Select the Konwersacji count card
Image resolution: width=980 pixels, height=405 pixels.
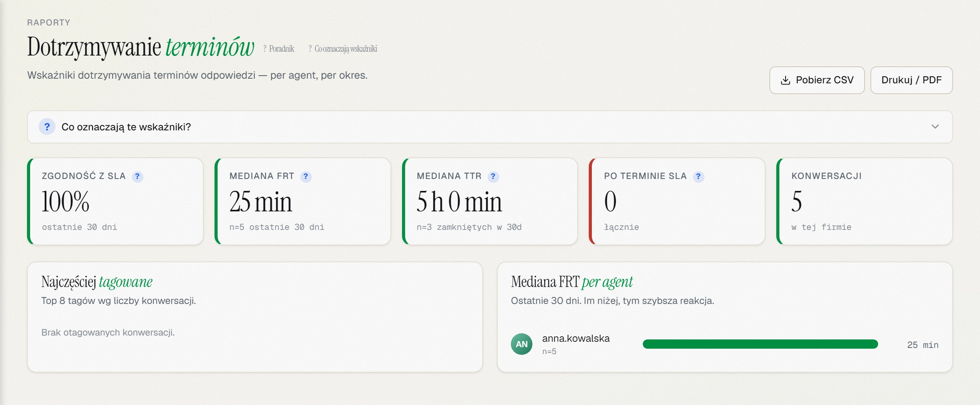[865, 201]
